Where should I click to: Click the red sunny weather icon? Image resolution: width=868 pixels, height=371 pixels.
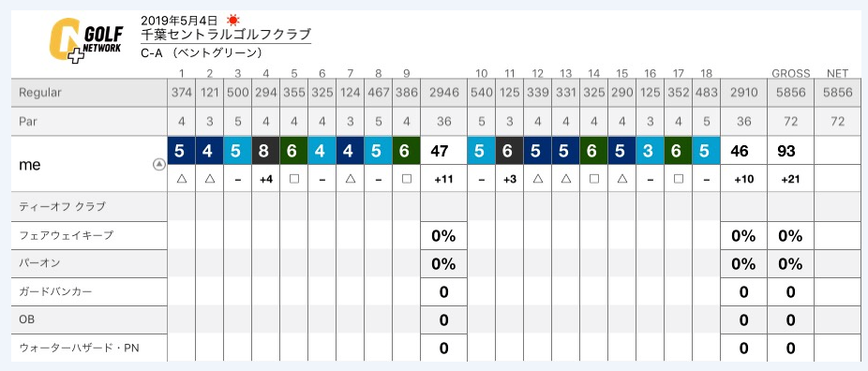[x=233, y=20]
